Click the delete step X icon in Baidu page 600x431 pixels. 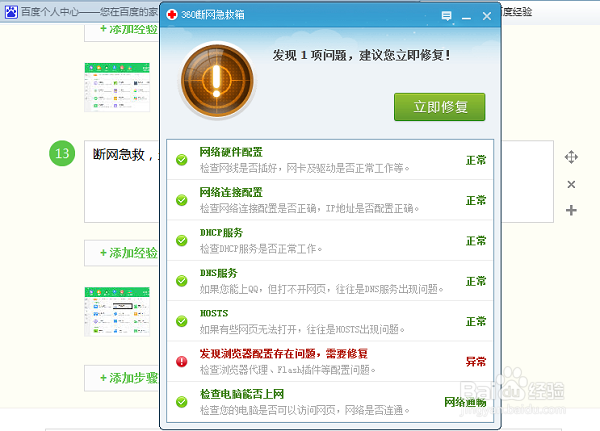(571, 184)
